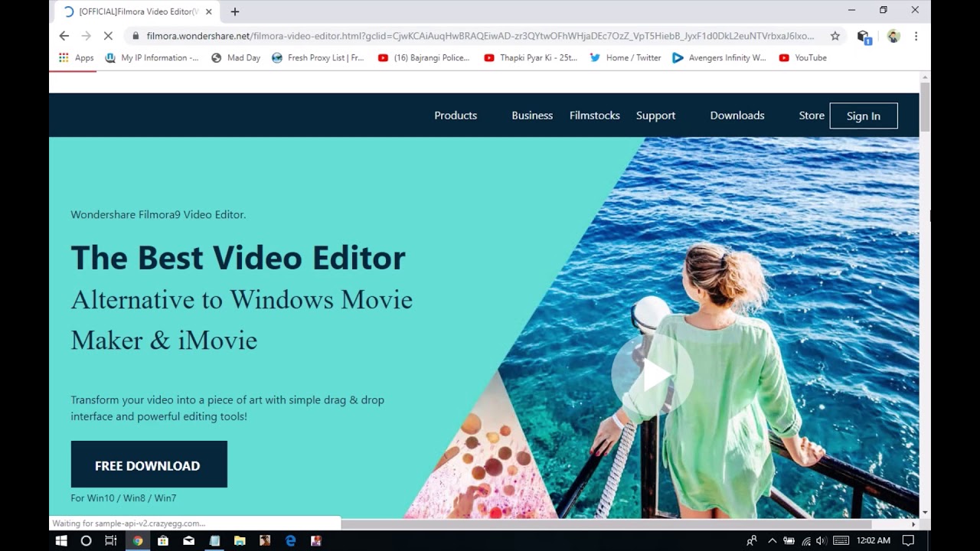The width and height of the screenshot is (980, 551).
Task: Open Home / Twitter bookmark
Action: (x=626, y=57)
